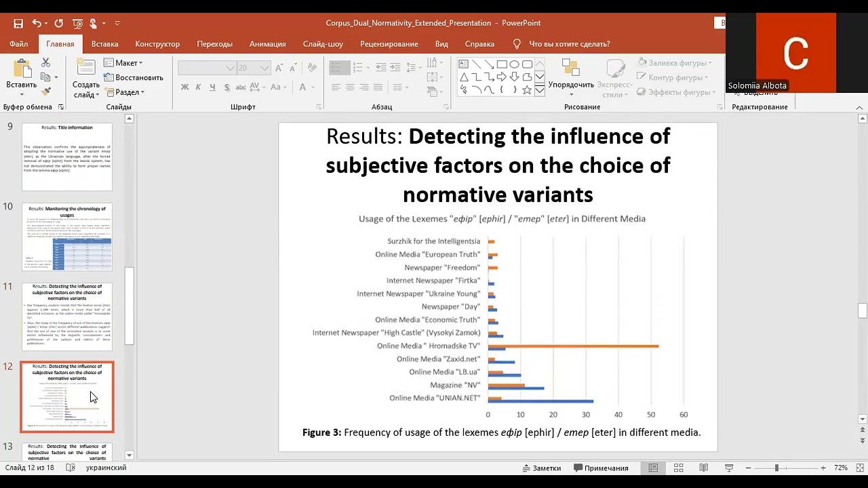
Task: Toggle strikethrough abc formatting
Action: 242,87
